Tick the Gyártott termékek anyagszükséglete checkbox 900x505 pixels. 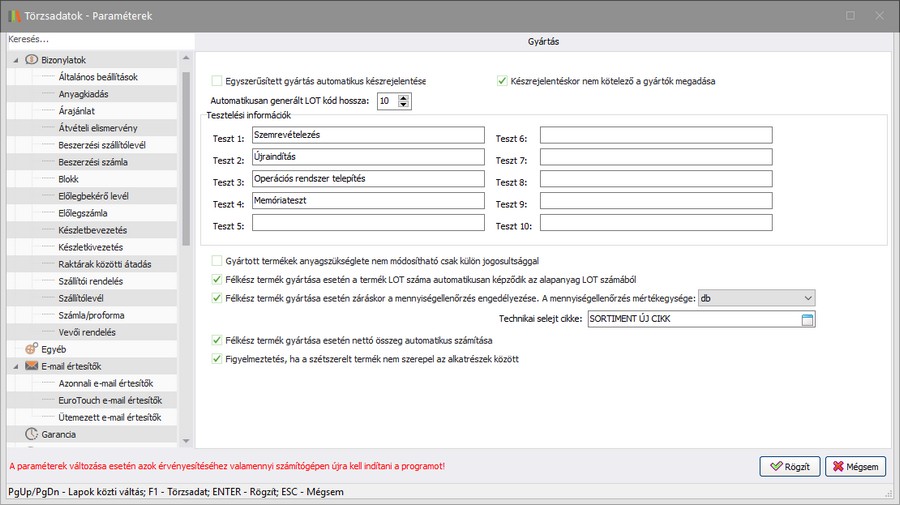click(217, 260)
